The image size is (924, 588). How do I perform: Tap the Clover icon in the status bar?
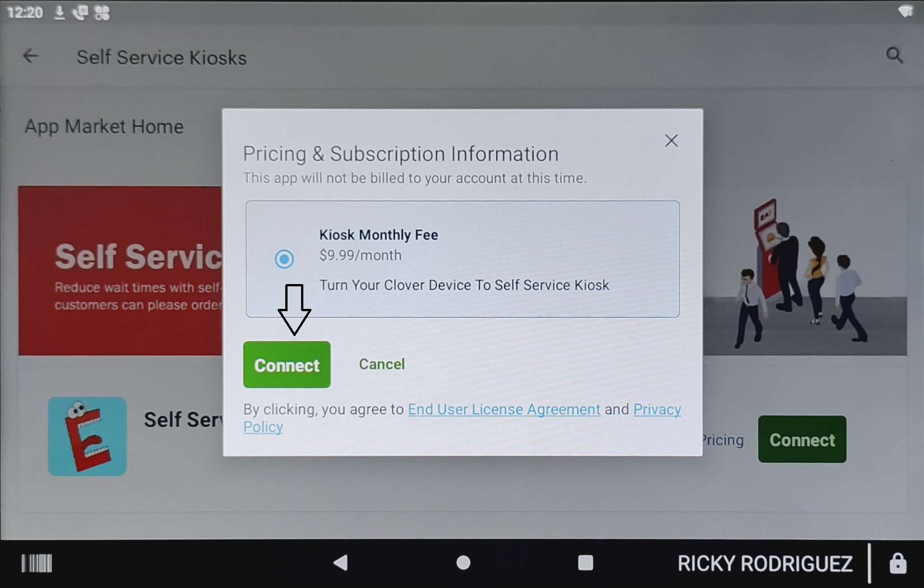pyautogui.click(x=102, y=13)
